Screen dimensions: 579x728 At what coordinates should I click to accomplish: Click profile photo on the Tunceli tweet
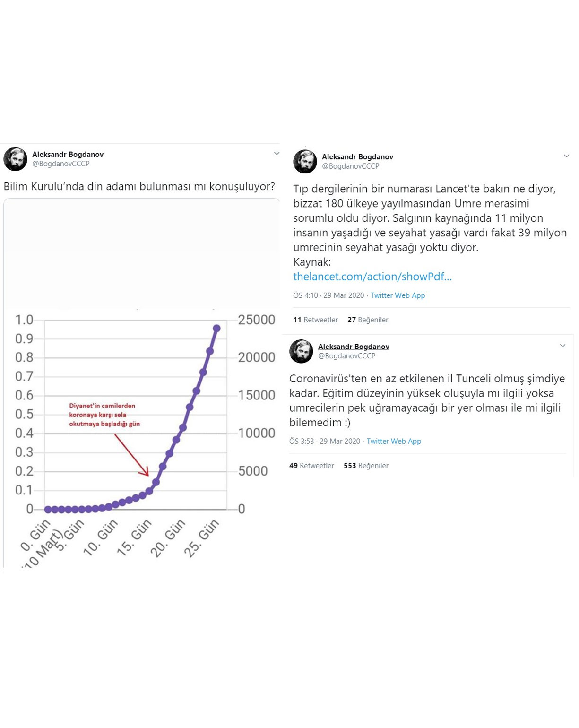pos(301,351)
